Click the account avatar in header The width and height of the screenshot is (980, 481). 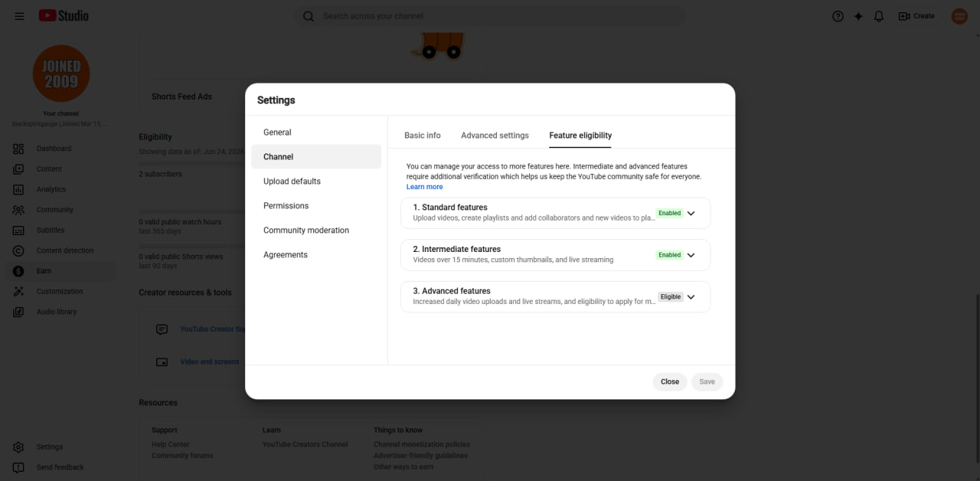[959, 16]
